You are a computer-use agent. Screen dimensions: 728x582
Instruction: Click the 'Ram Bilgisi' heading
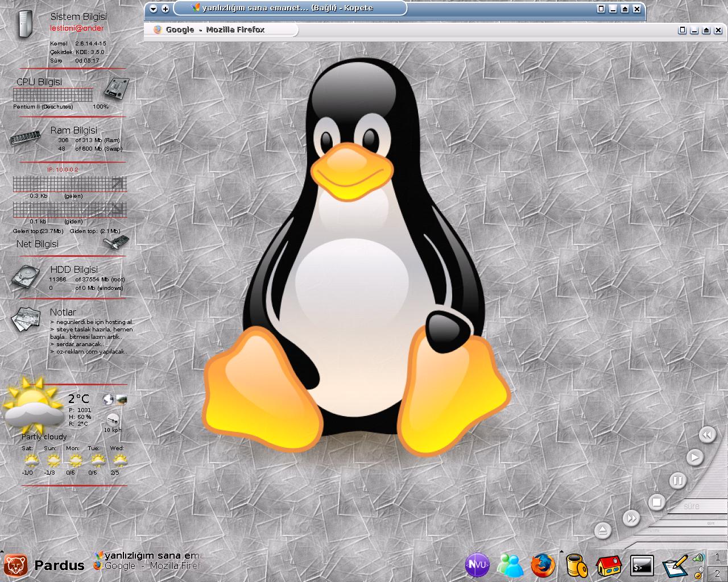coord(73,130)
